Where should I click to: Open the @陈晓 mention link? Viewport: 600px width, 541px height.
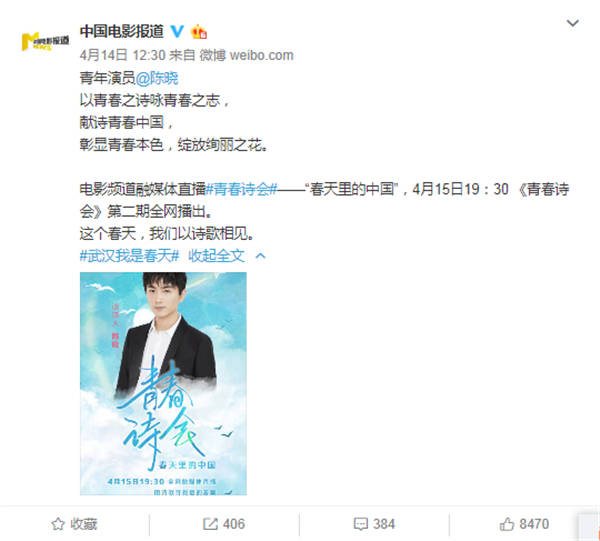157,78
